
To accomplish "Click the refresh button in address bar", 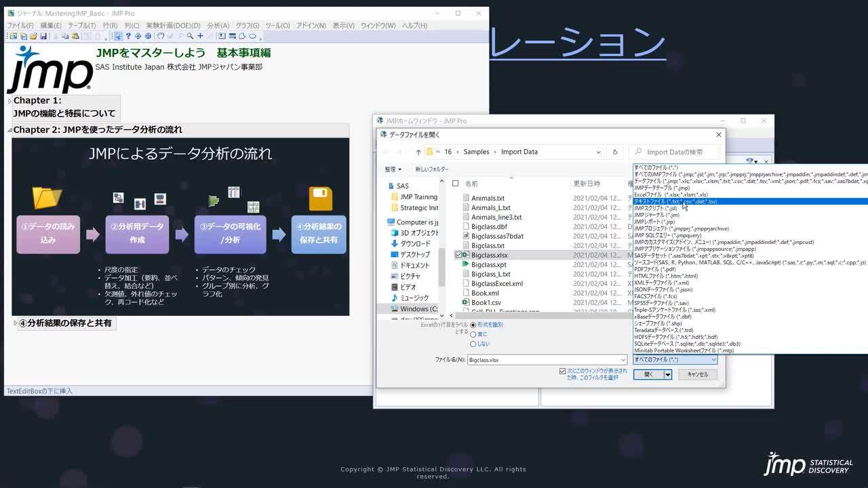I will (615, 152).
